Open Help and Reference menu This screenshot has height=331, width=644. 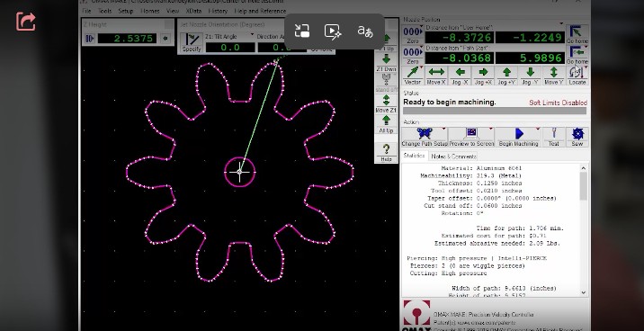260,11
